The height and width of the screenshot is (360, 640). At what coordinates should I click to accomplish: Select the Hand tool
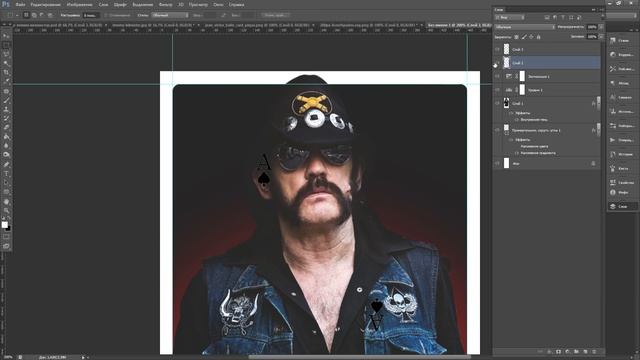(x=6, y=202)
